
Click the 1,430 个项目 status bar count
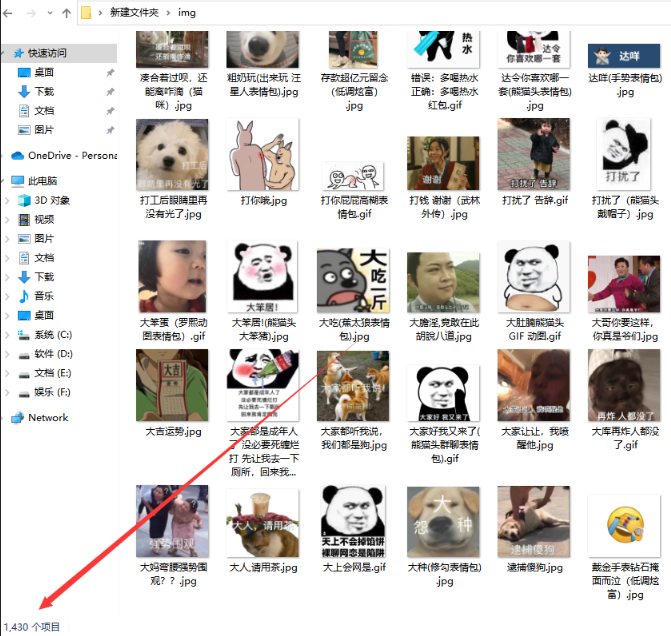pyautogui.click(x=32, y=627)
